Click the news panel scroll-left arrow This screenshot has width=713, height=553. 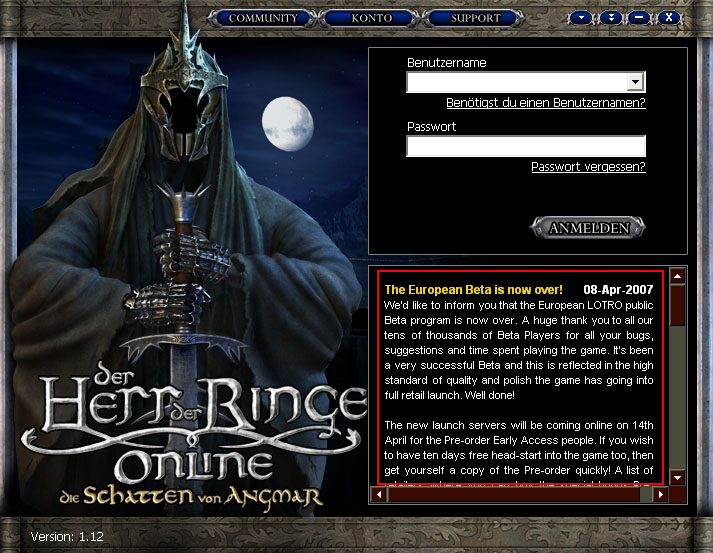coord(378,494)
